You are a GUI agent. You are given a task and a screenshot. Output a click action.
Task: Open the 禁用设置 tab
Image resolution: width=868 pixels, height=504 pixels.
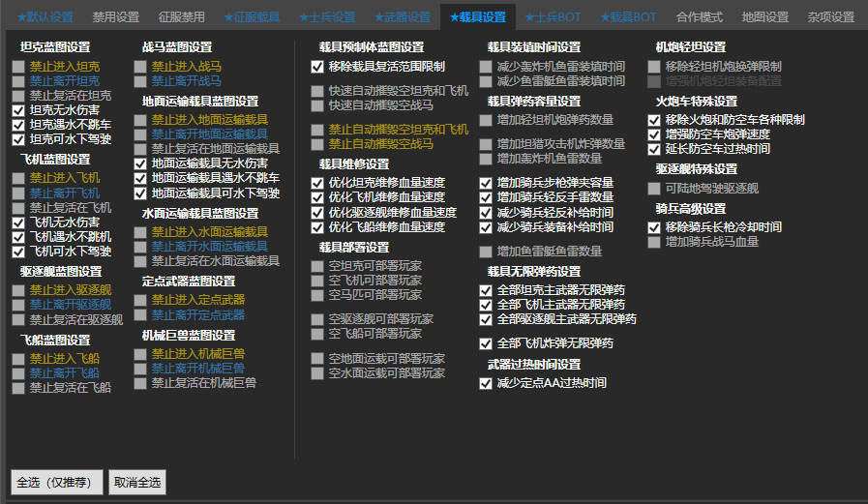[115, 17]
